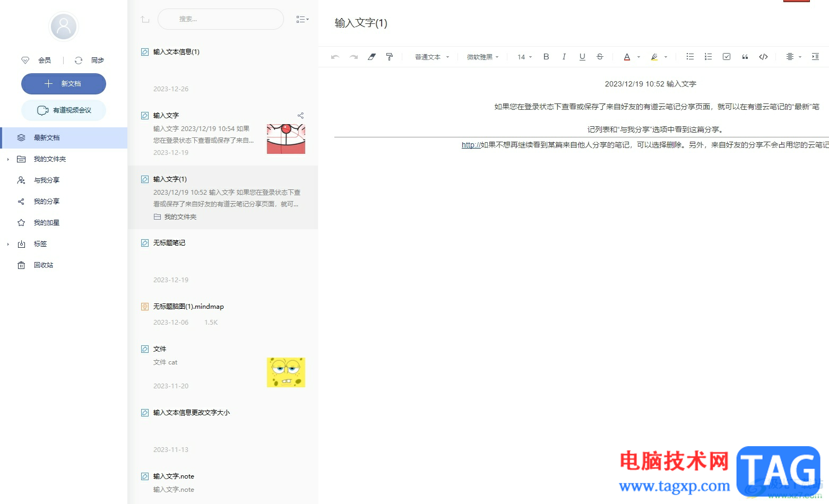Open the text alignment dropdown
This screenshot has width=829, height=504.
point(800,57)
